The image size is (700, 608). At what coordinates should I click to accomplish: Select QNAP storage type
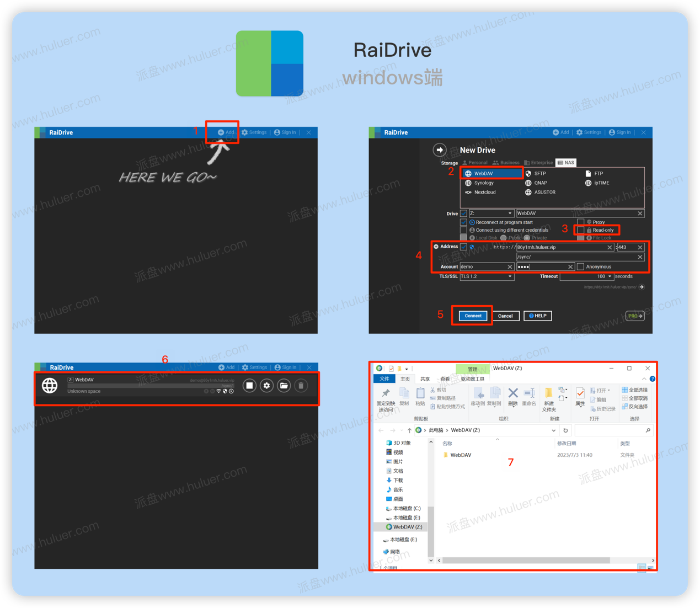[x=536, y=183]
